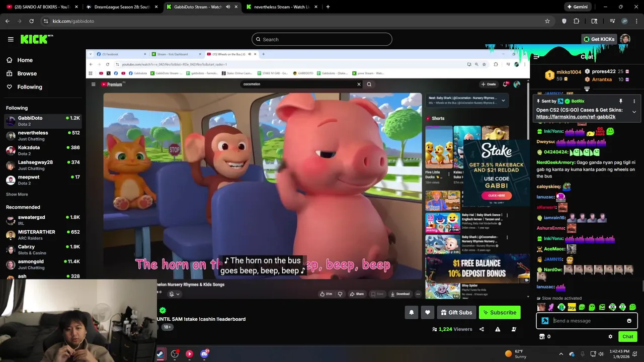Open the farmskins.com pinned link
The width and height of the screenshot is (644, 362).
[x=576, y=117]
